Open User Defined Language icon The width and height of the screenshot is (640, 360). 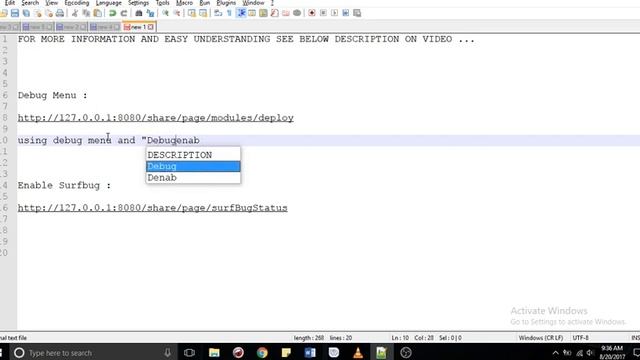tap(252, 13)
